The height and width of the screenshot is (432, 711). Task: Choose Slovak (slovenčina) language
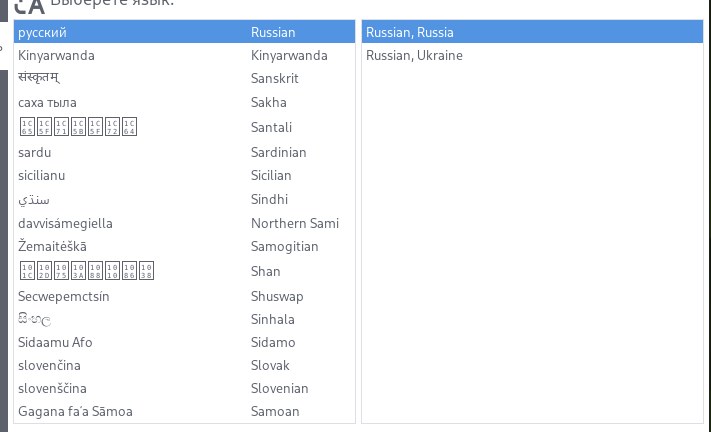click(x=185, y=365)
